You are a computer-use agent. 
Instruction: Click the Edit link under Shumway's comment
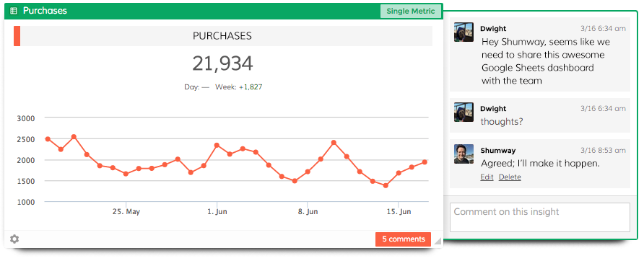click(x=487, y=177)
